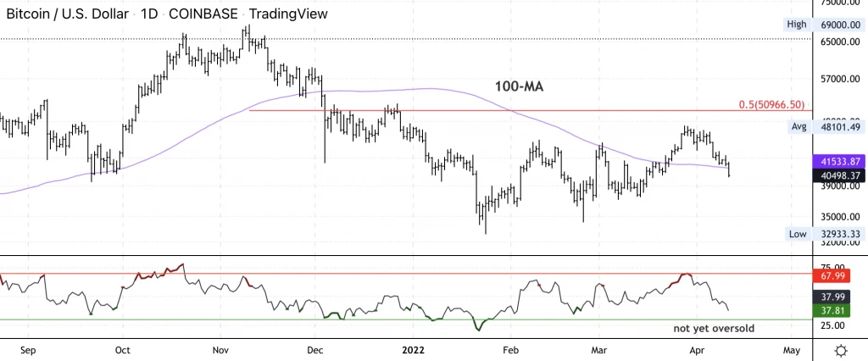Select the 'not yet oversold' annotation text

pos(714,328)
